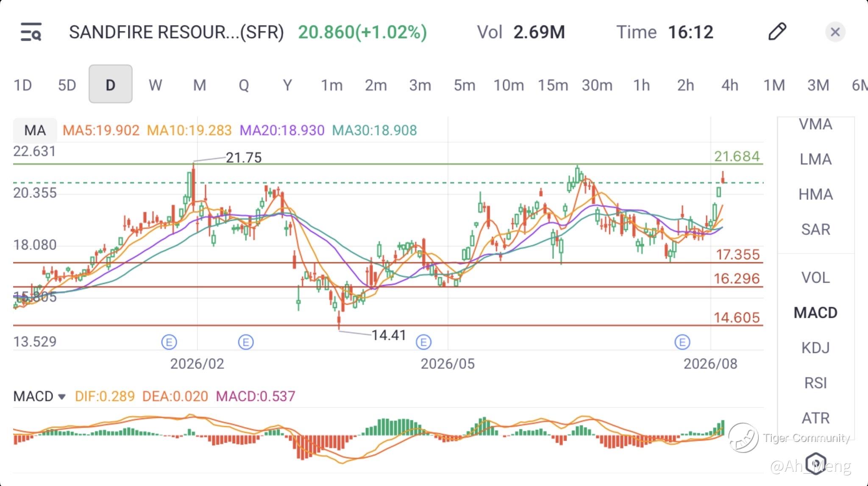This screenshot has width=868, height=486.
Task: Select the LMA indicator
Action: pyautogui.click(x=815, y=159)
